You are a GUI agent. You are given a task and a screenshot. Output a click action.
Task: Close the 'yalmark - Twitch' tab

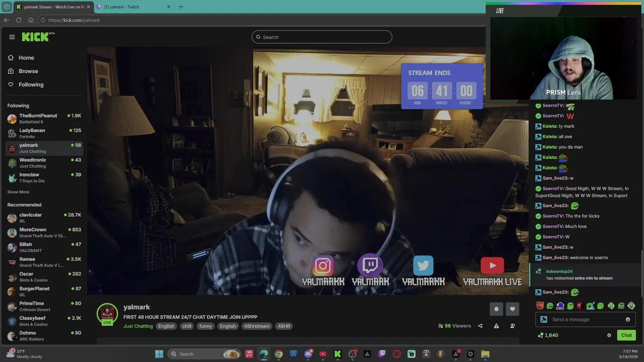[x=169, y=7]
